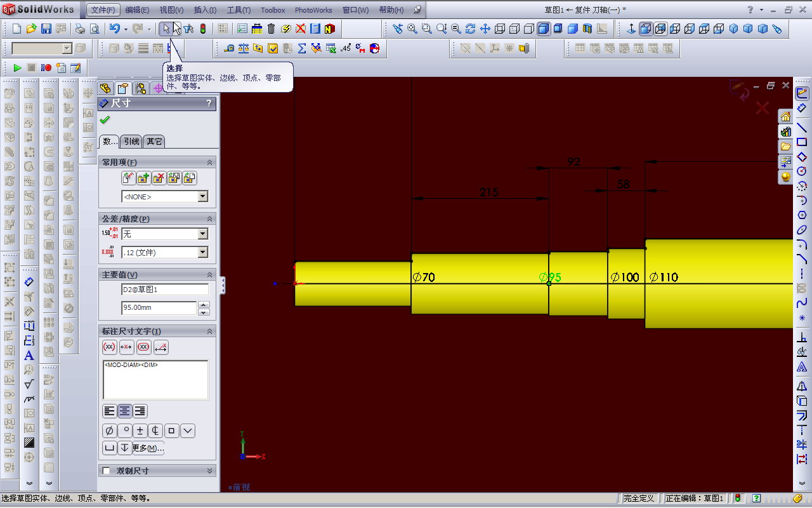Click the Equations sigma icon
The width and height of the screenshot is (812, 508).
pos(302,48)
